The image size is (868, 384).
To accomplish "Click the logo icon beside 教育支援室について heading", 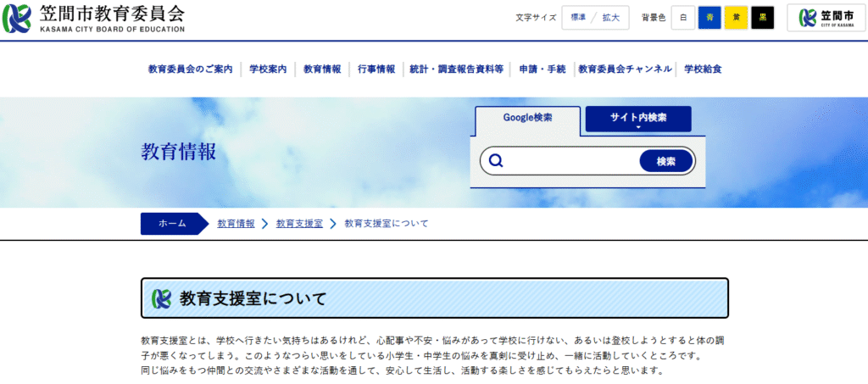I will pyautogui.click(x=161, y=298).
